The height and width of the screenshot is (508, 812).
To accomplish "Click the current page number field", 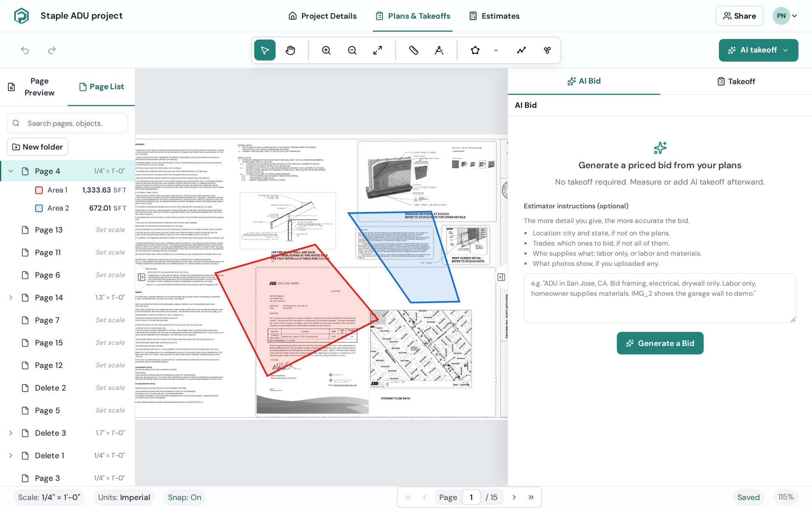I will (471, 497).
